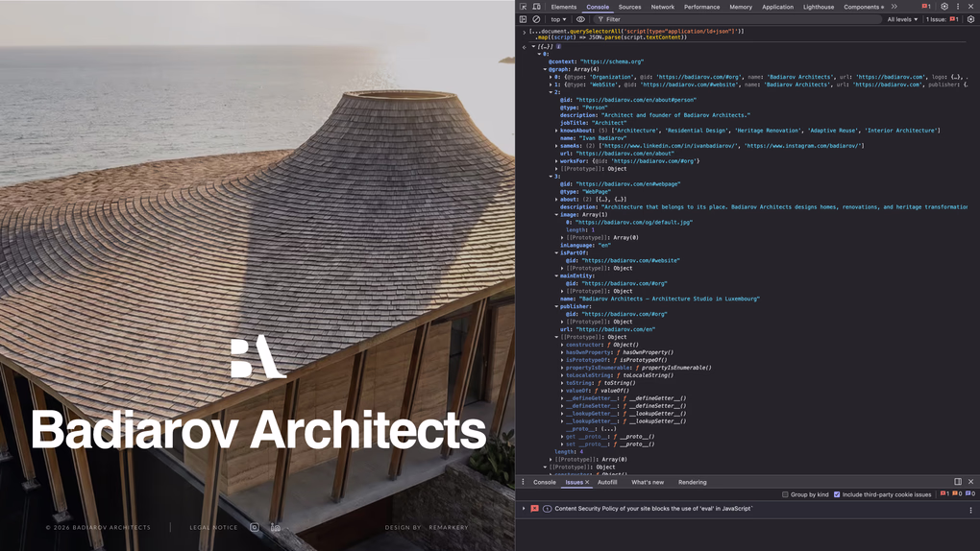Viewport: 980px width, 551px height.
Task: Toggle the drawer dock layout icon
Action: 958,482
